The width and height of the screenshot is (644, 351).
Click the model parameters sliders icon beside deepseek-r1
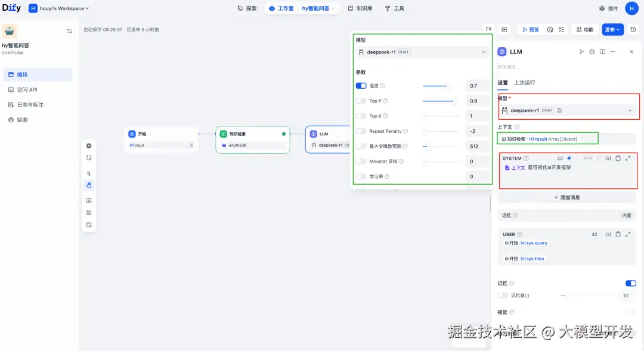click(x=559, y=110)
